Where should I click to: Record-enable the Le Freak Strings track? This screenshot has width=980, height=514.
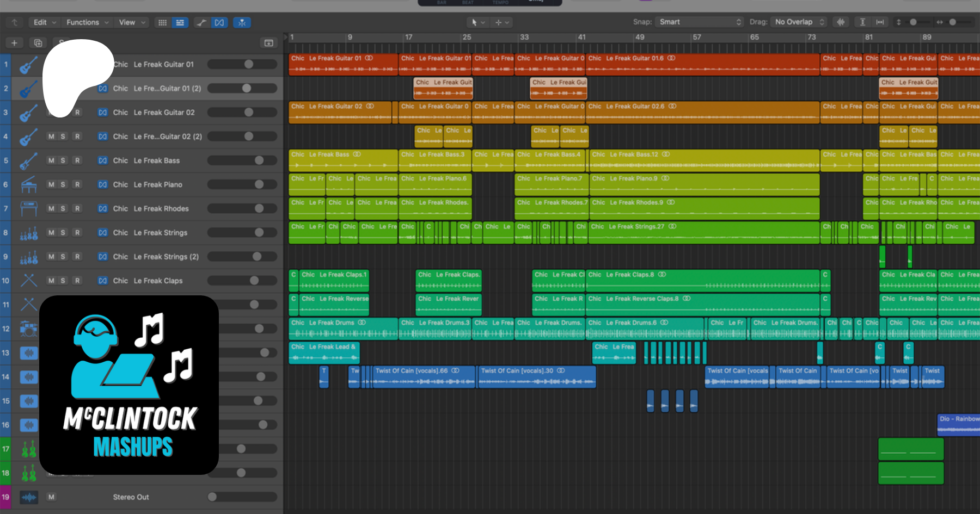click(77, 233)
